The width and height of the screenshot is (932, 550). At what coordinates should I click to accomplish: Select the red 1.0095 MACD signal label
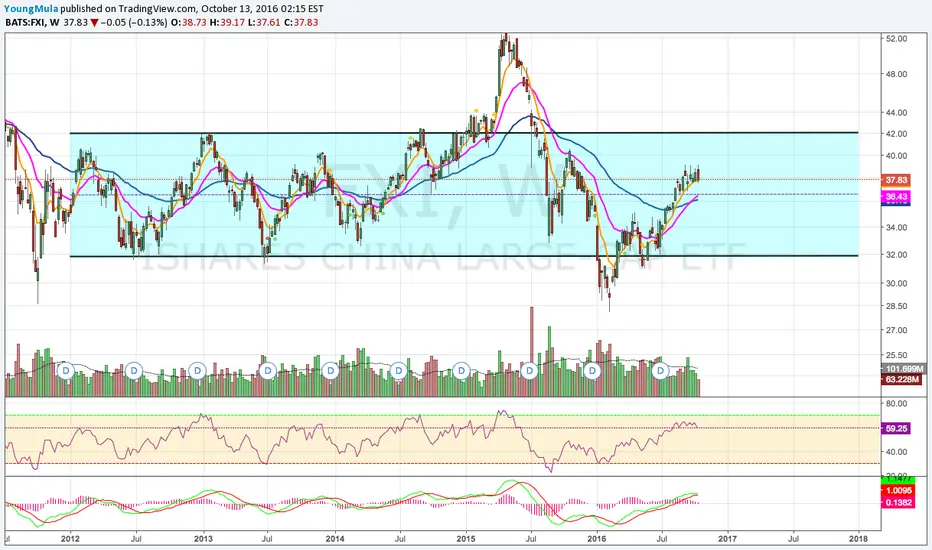pos(898,491)
